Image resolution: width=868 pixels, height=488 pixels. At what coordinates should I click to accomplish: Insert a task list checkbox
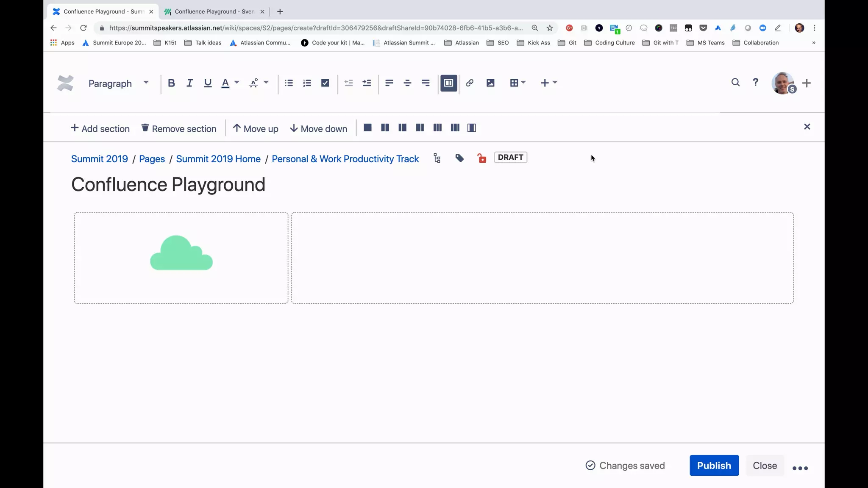(x=325, y=83)
